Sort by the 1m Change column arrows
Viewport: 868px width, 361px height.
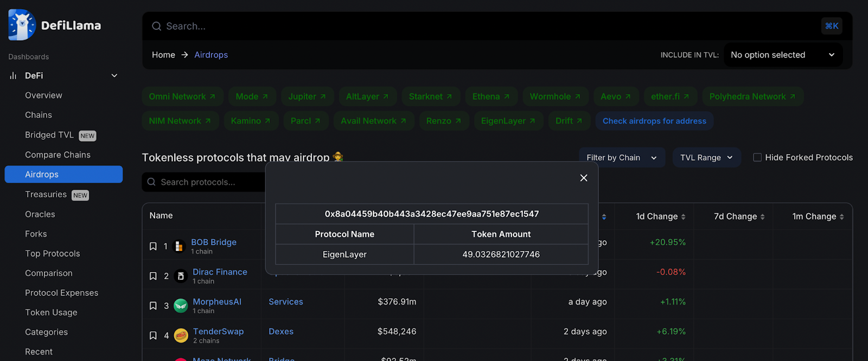[842, 217]
